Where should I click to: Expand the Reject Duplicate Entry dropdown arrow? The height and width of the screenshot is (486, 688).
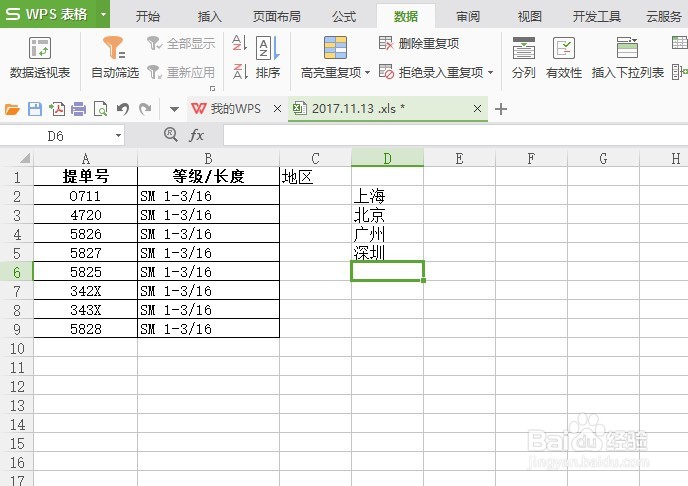[x=490, y=72]
